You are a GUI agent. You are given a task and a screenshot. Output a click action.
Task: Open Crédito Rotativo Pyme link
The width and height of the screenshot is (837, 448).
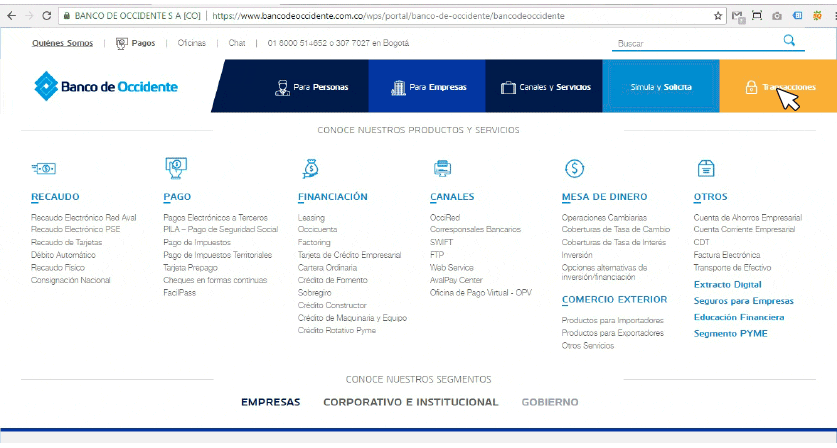click(x=337, y=330)
